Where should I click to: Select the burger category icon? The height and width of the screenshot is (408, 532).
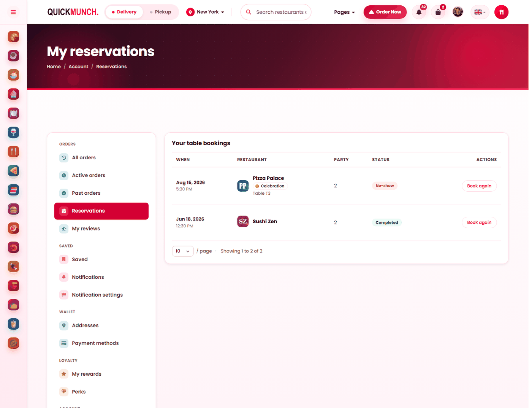(13, 209)
